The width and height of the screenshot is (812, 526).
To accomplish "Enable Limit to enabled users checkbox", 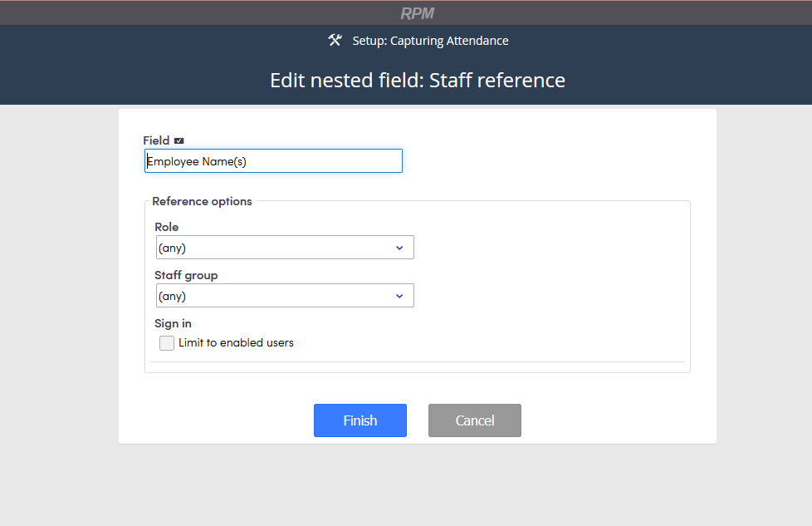I will (167, 343).
